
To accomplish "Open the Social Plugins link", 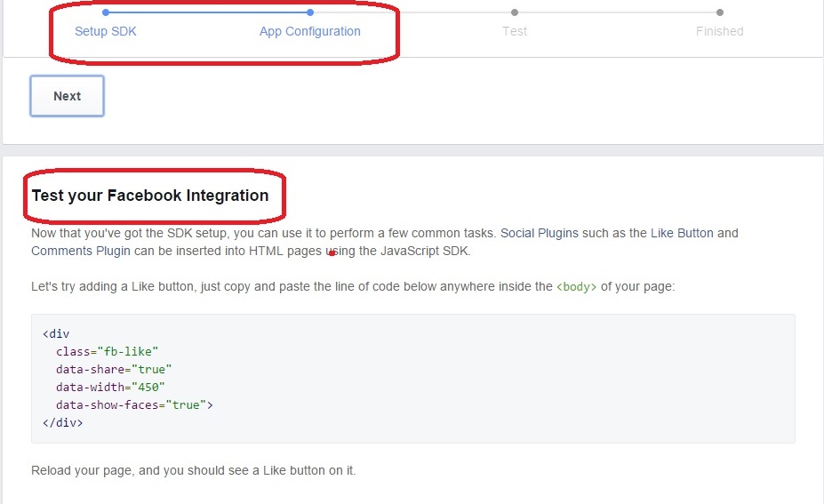I will pyautogui.click(x=540, y=233).
